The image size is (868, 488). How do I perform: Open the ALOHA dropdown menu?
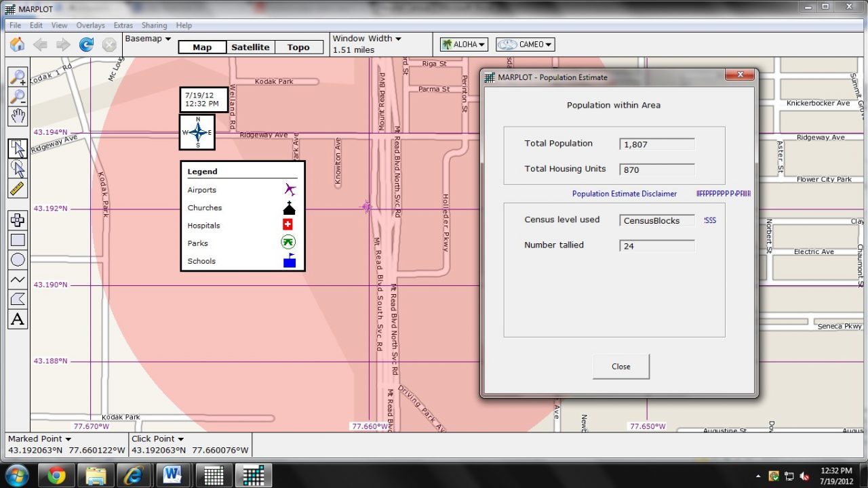point(465,45)
